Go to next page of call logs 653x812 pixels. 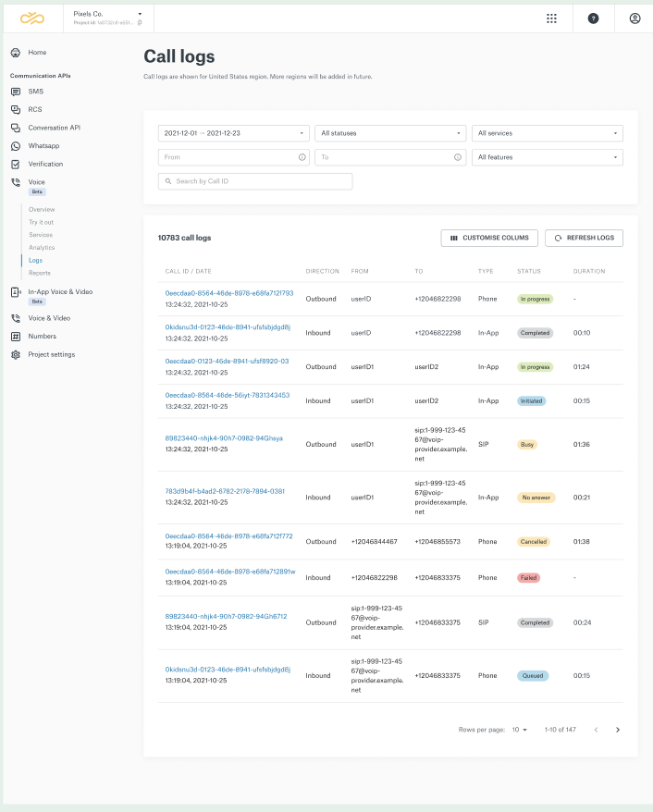618,730
